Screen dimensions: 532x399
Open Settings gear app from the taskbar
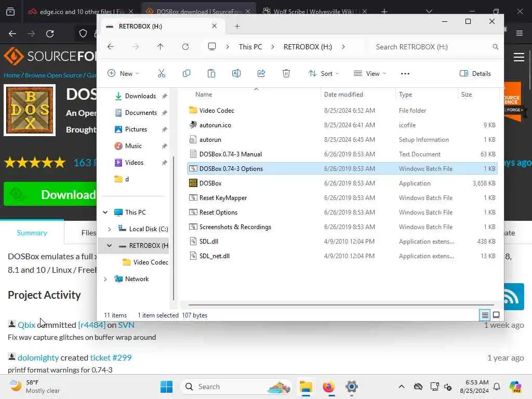point(352,387)
